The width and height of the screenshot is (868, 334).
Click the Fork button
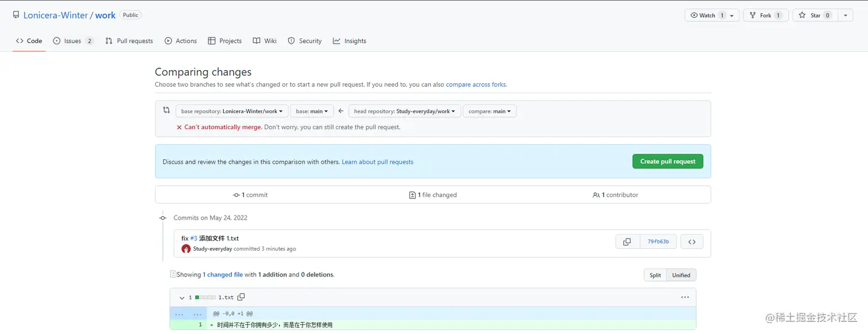pos(766,16)
